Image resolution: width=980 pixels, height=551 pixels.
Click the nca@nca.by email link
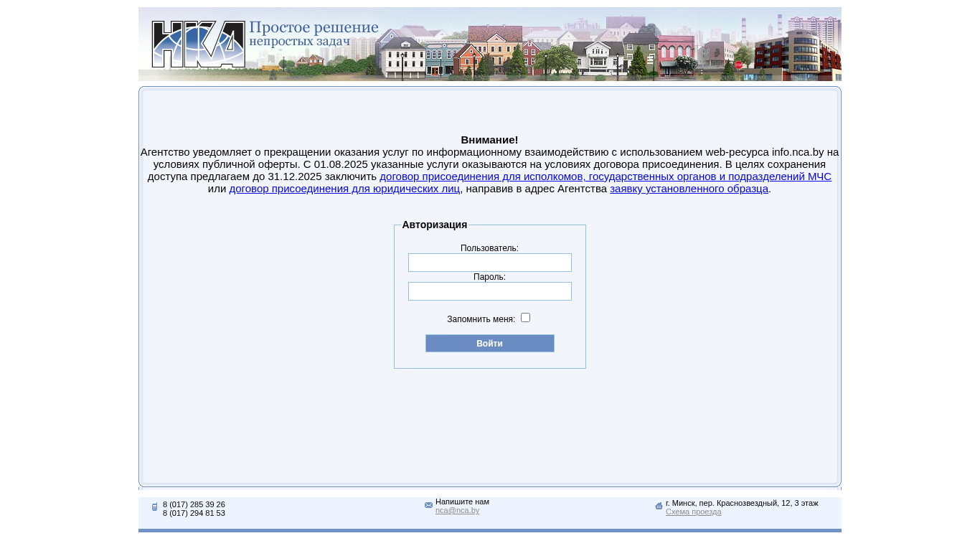[457, 511]
